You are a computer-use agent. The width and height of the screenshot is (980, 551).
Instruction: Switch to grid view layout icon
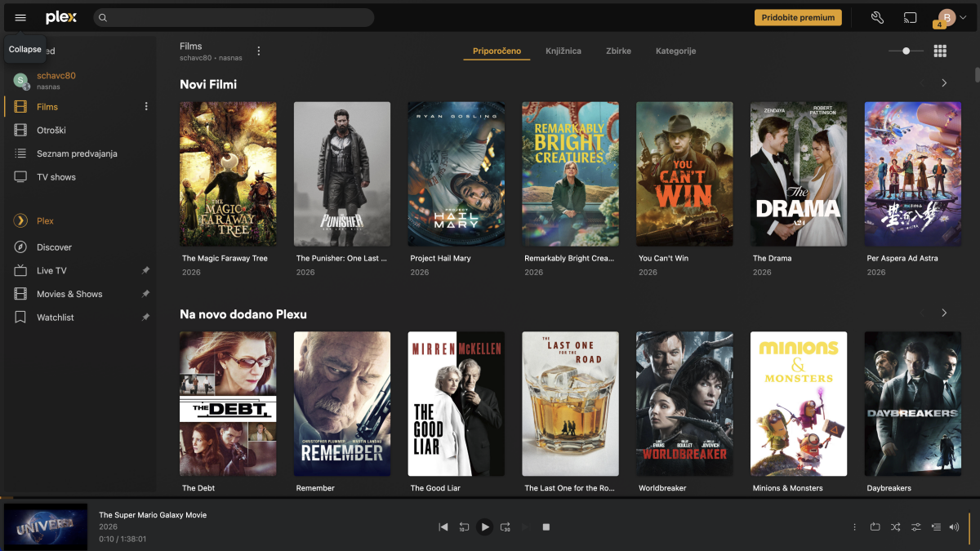(940, 51)
